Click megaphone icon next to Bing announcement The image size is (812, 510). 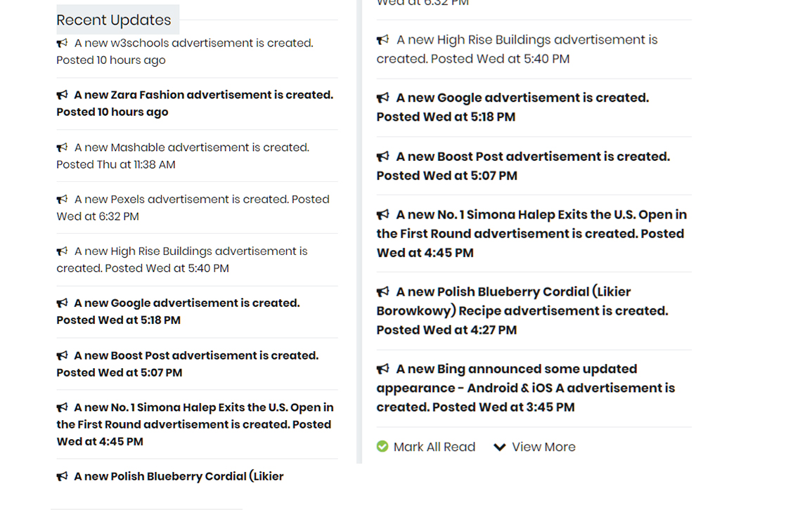(382, 369)
